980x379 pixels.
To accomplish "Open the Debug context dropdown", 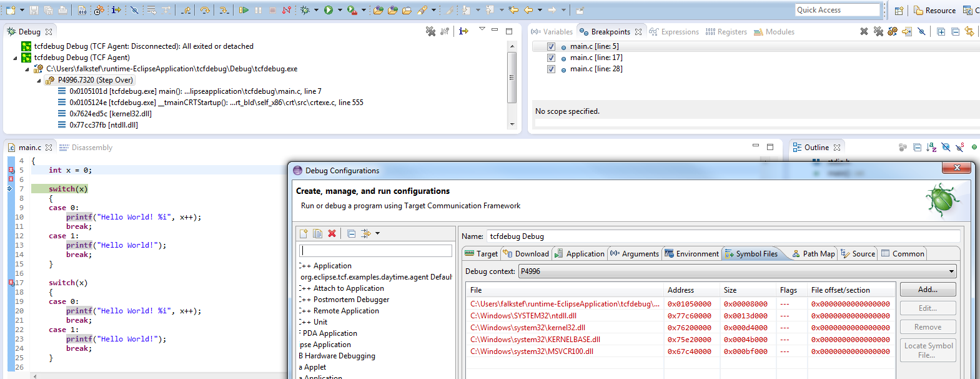I will (952, 271).
